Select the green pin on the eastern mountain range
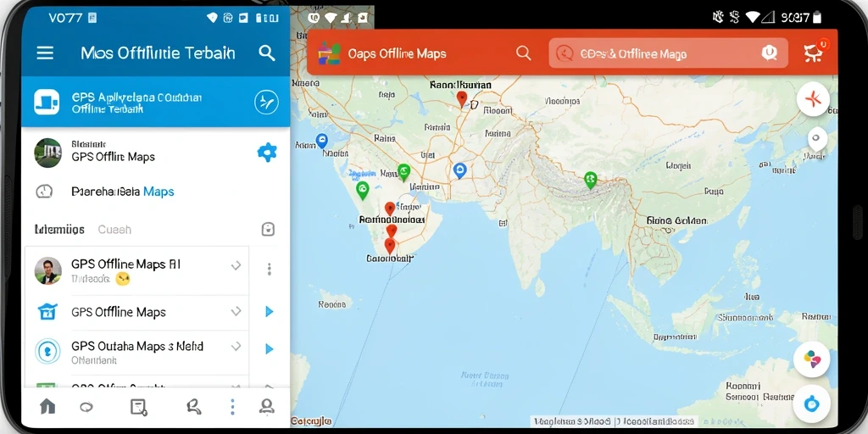The width and height of the screenshot is (868, 434). 591,180
